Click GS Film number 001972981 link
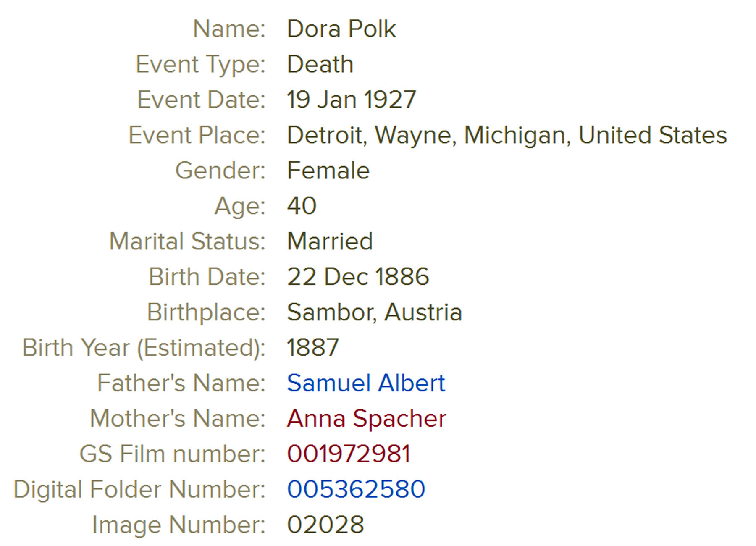Image resolution: width=756 pixels, height=546 pixels. point(349,454)
